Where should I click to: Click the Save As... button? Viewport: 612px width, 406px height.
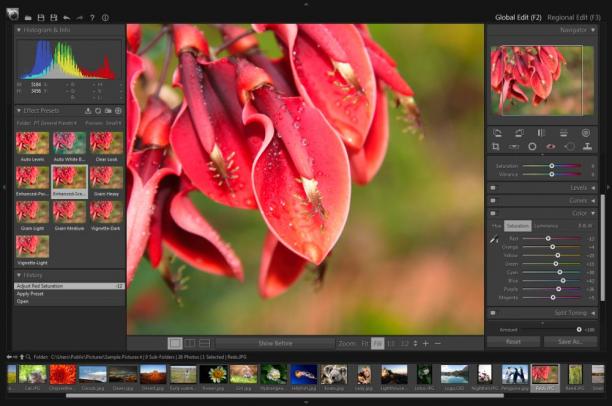click(x=570, y=342)
